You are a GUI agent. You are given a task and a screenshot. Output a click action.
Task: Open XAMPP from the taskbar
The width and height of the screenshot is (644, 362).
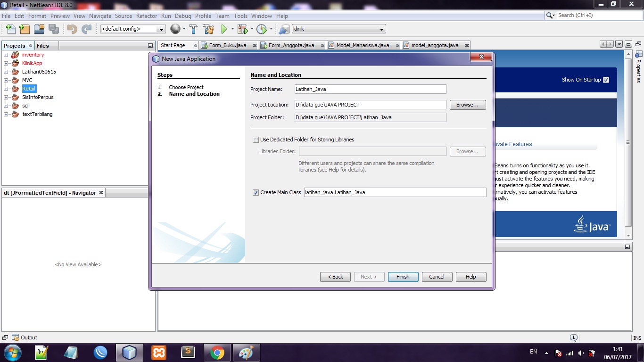(x=158, y=352)
